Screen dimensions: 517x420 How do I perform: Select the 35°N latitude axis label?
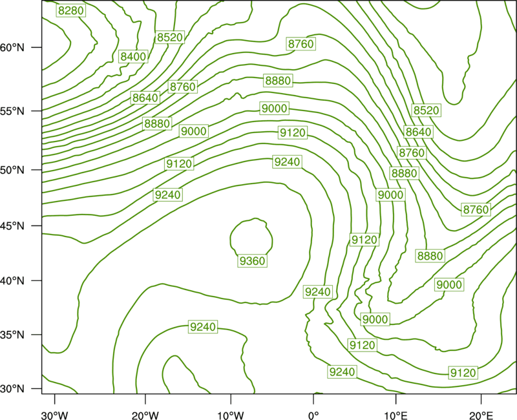coord(12,335)
